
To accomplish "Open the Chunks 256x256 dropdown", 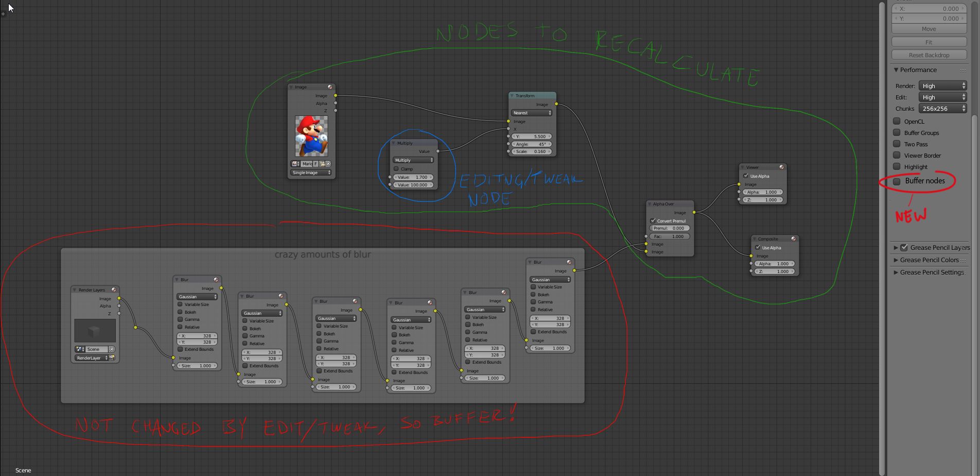I will (x=942, y=109).
